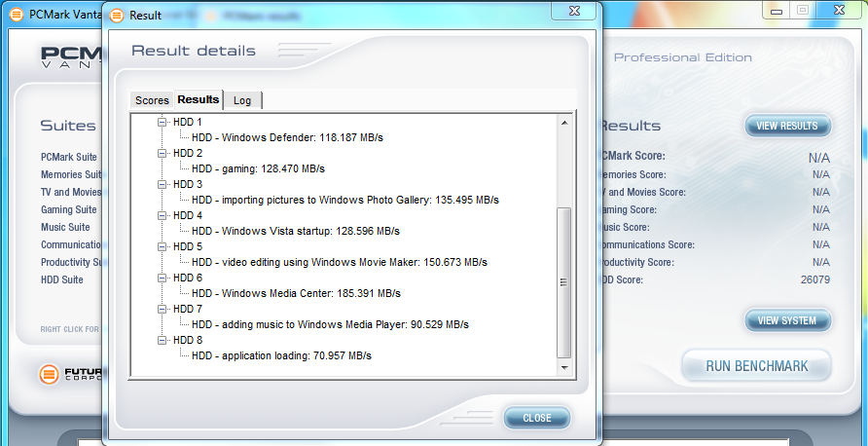Screen dimensions: 868x446
Task: Select TV and Movies suite entry
Action: (x=71, y=192)
